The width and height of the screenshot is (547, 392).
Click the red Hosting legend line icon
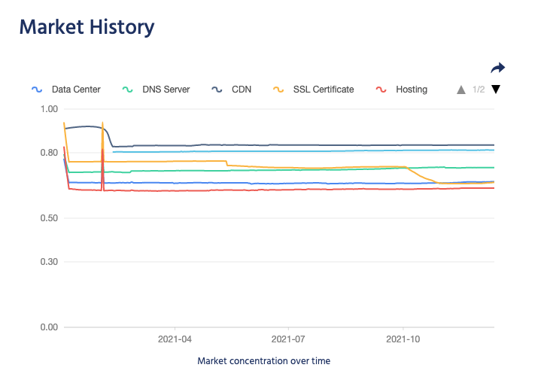coord(381,90)
